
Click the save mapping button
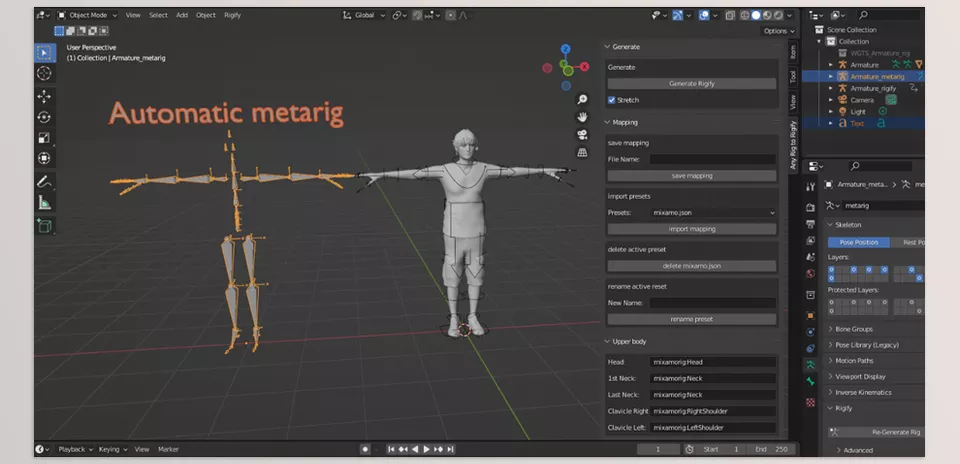692,176
